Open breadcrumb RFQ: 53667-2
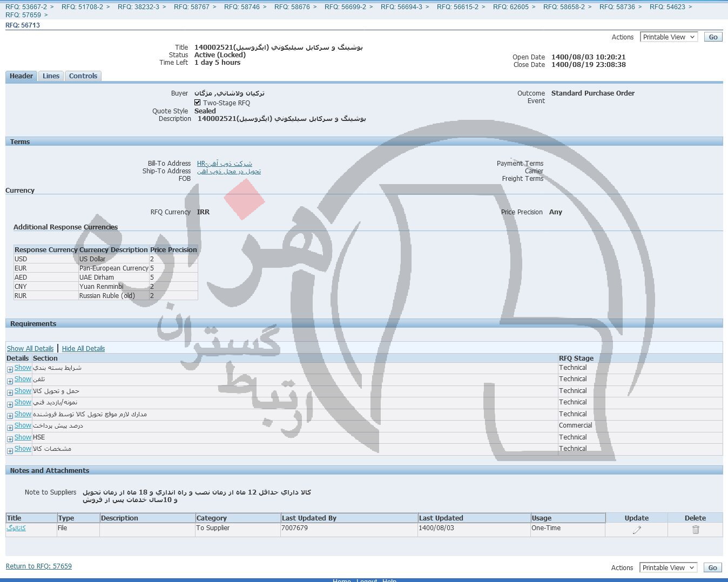 pyautogui.click(x=26, y=7)
